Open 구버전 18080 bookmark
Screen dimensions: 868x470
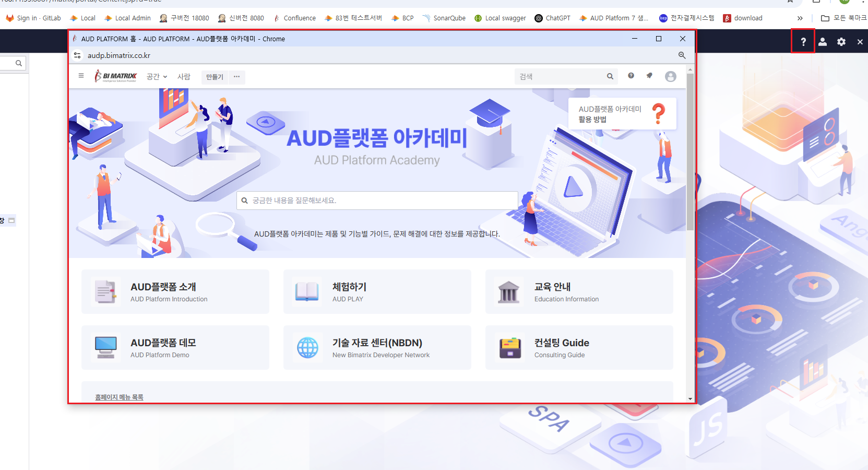184,18
